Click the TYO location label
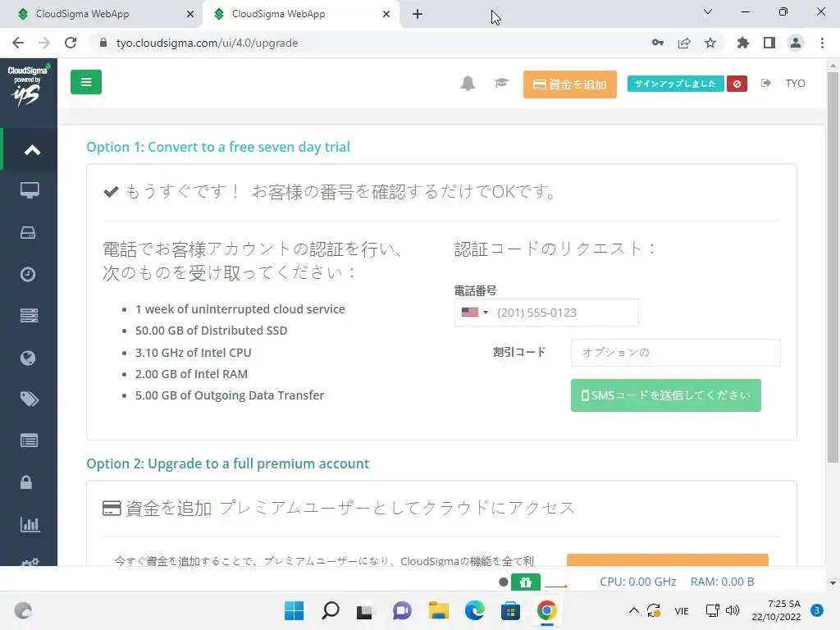 click(x=795, y=83)
